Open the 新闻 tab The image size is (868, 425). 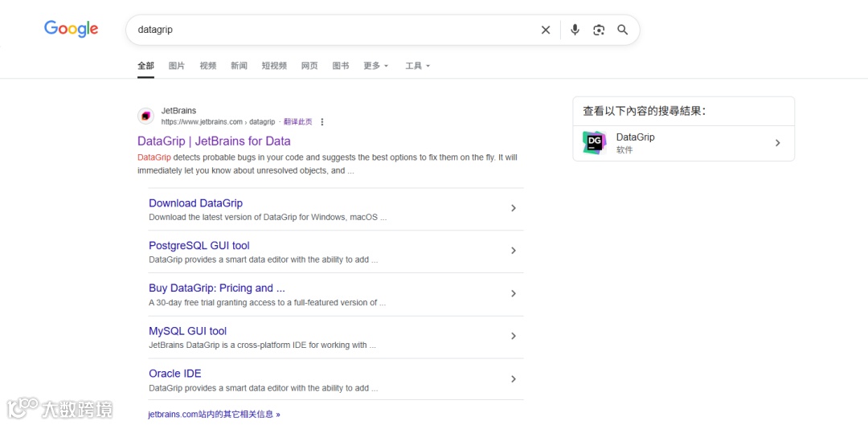pos(240,65)
